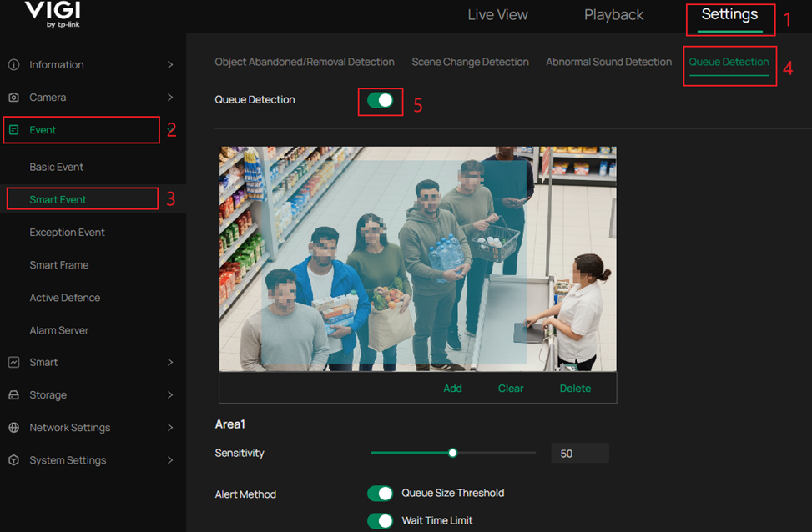Click Clear to remove drawn areas
The width and height of the screenshot is (812, 532).
click(511, 388)
